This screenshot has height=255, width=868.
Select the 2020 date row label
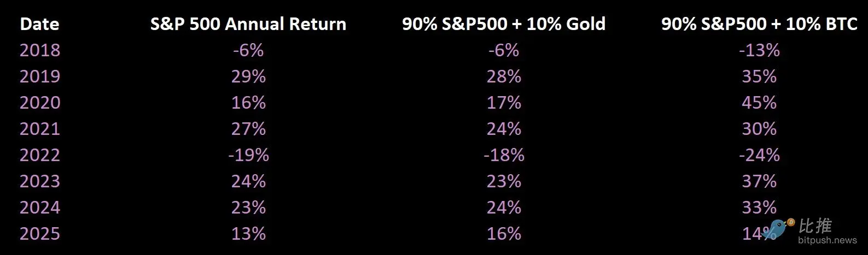[x=40, y=103]
